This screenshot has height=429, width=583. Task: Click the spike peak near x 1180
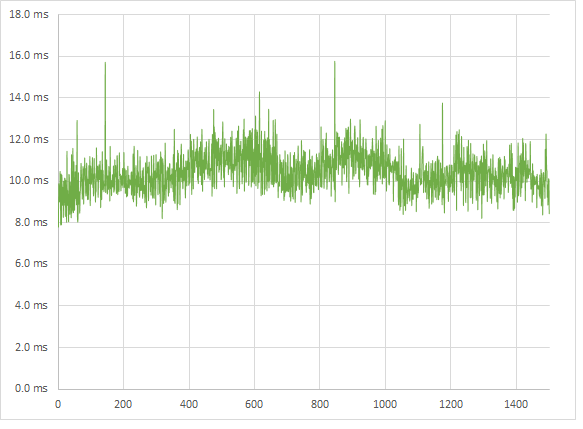point(442,103)
